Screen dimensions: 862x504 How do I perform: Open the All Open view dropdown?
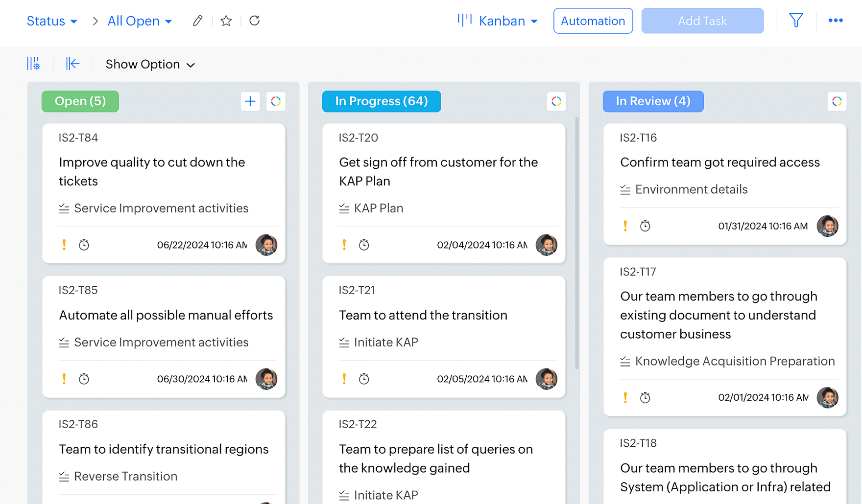(140, 21)
